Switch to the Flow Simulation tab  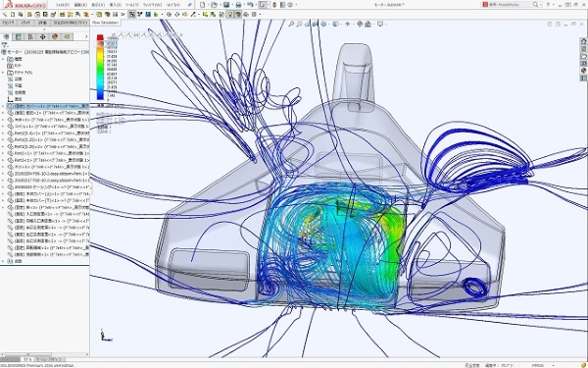point(105,23)
